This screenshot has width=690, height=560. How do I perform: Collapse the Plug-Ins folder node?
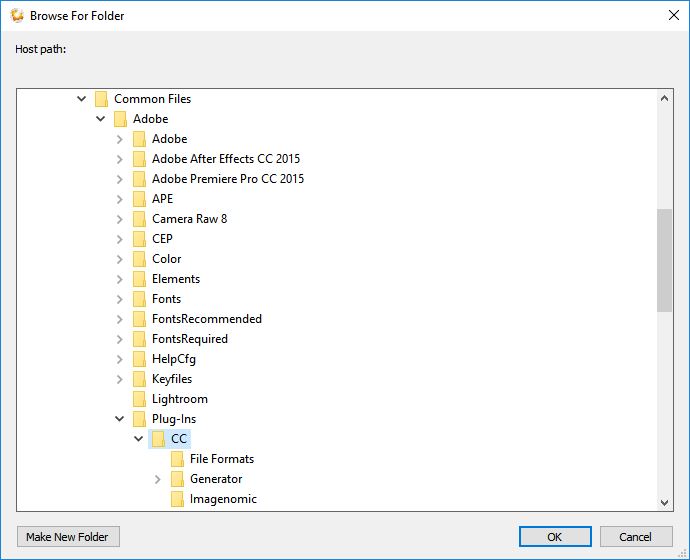click(x=120, y=419)
